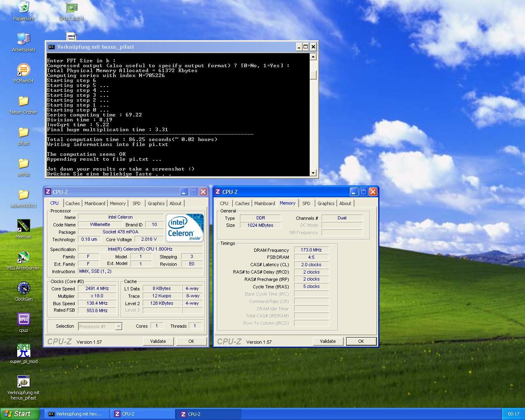Image resolution: width=525 pixels, height=420 pixels.
Task: Click the Total computation time line in console
Action: click(132, 139)
